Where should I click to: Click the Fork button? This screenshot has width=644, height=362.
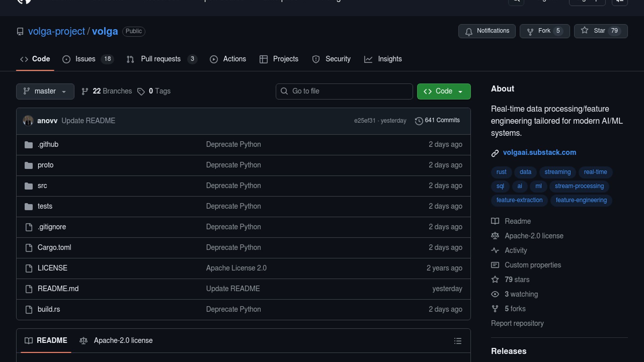[544, 31]
